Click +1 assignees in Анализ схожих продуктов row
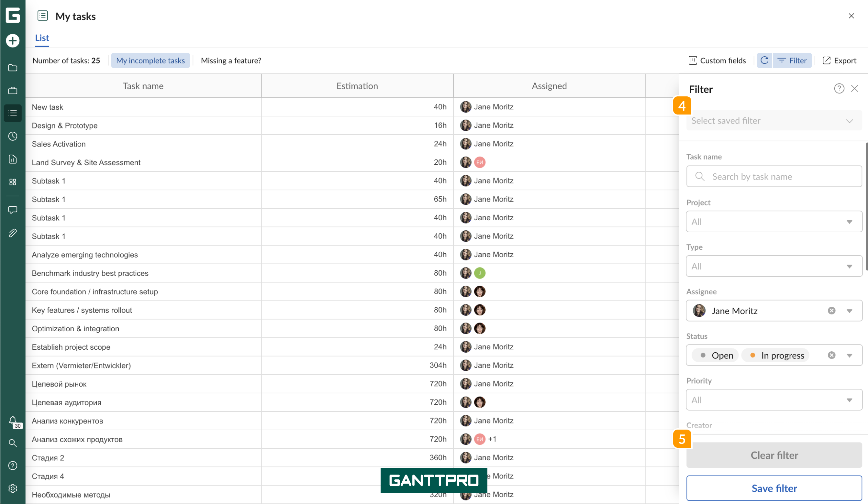This screenshot has width=868, height=504. point(492,439)
